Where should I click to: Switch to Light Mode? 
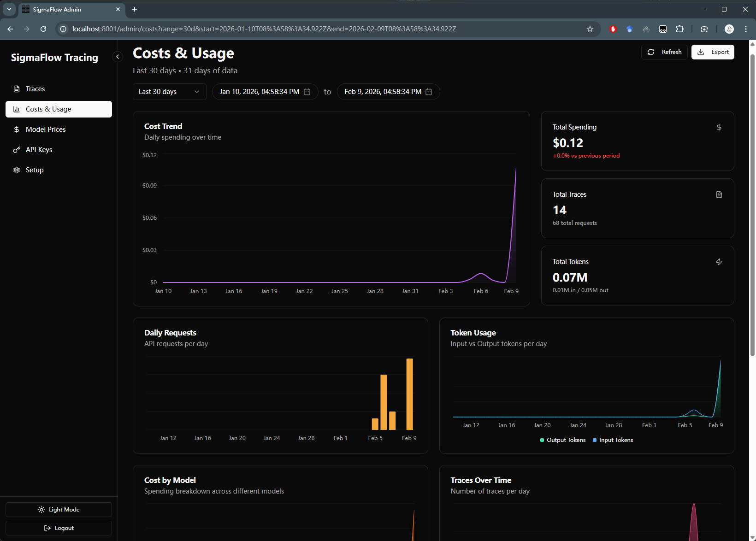(x=59, y=510)
